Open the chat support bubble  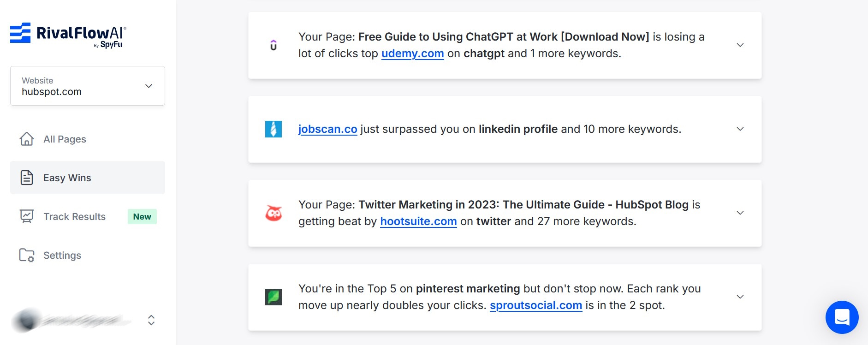pyautogui.click(x=842, y=317)
